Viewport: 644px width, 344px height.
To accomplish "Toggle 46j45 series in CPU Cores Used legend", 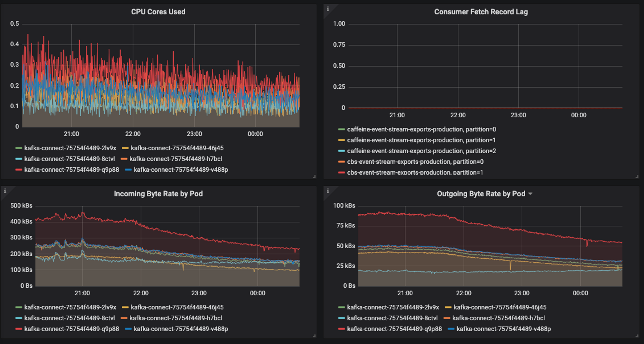I will [177, 148].
